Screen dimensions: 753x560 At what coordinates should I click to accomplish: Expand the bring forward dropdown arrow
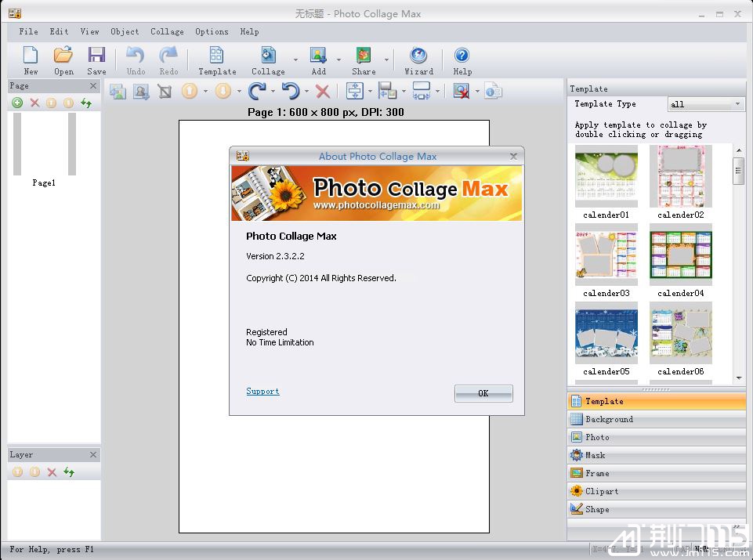[205, 91]
